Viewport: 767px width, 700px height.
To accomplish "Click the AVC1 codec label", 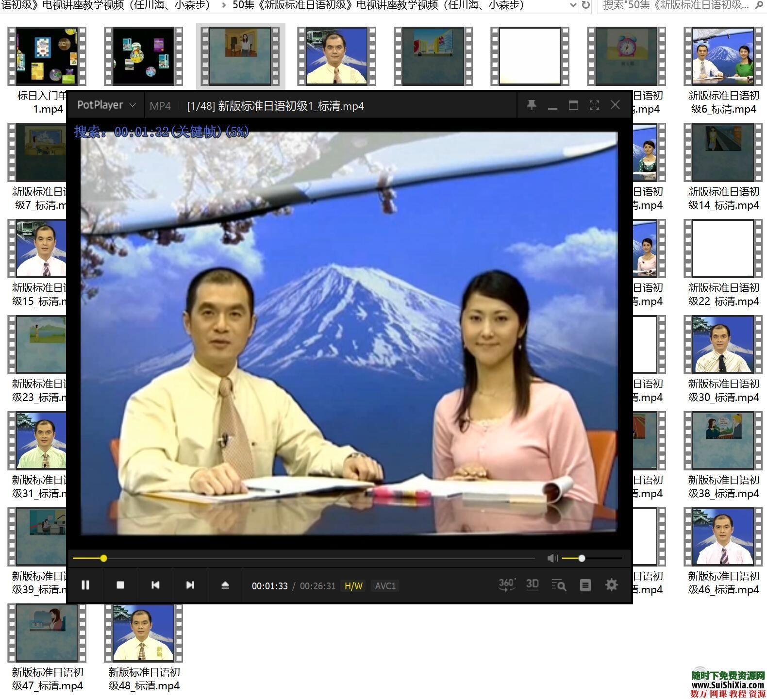I will pyautogui.click(x=385, y=586).
